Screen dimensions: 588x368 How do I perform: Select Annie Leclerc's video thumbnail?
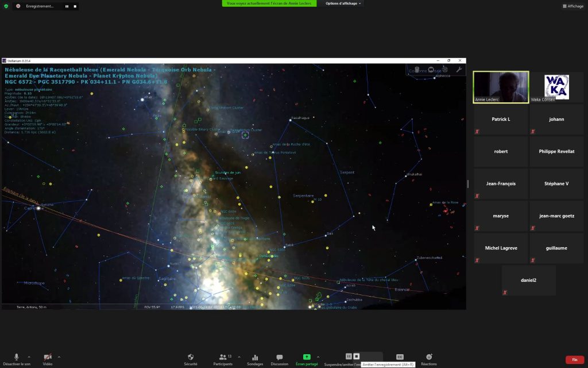tap(501, 87)
